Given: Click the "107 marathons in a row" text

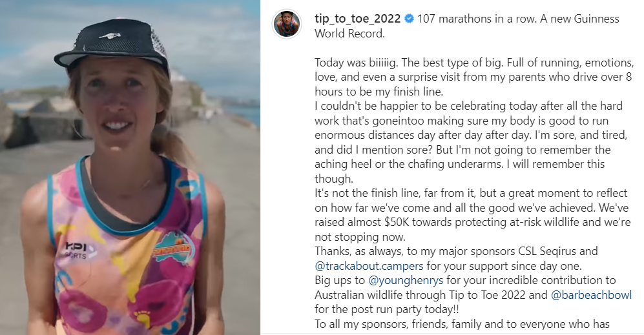Looking at the screenshot, I should click(x=473, y=19).
